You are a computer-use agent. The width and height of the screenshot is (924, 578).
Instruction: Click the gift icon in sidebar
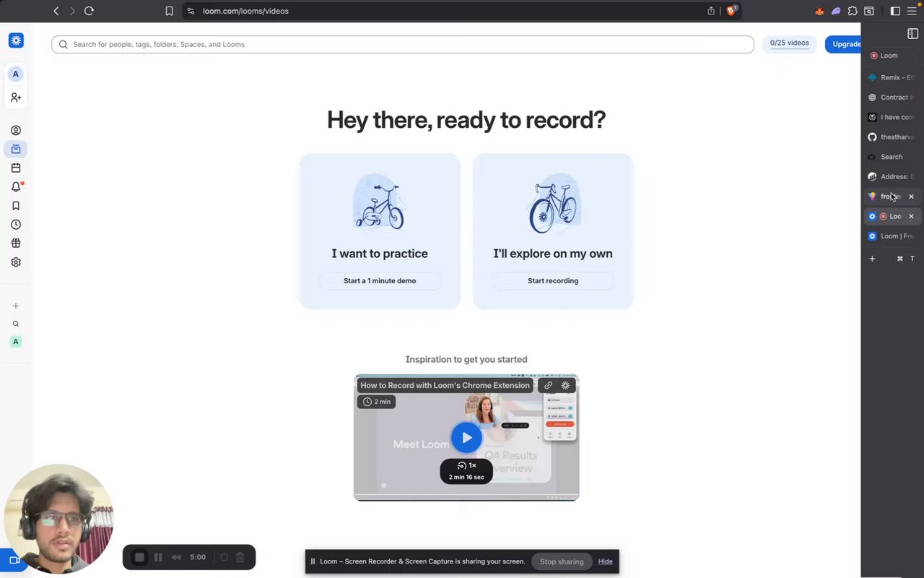click(x=16, y=243)
